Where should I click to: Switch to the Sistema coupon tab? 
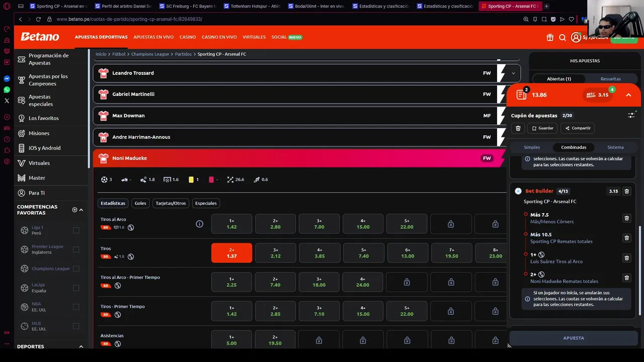615,147
